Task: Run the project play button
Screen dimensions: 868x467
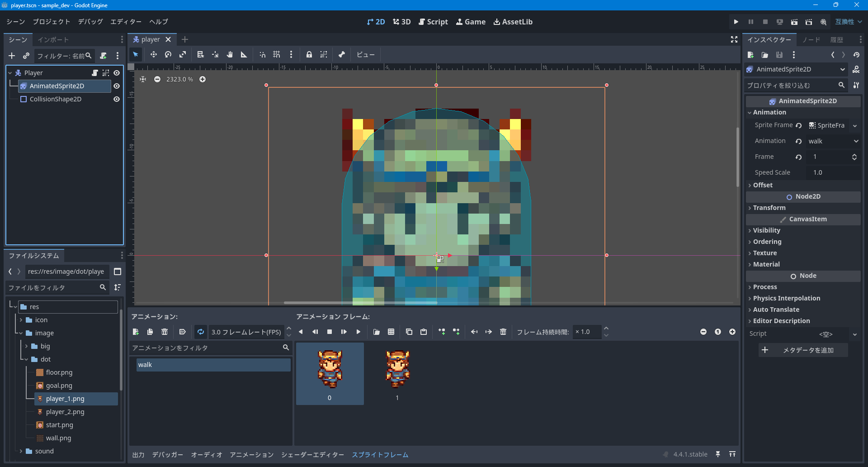Action: tap(736, 22)
